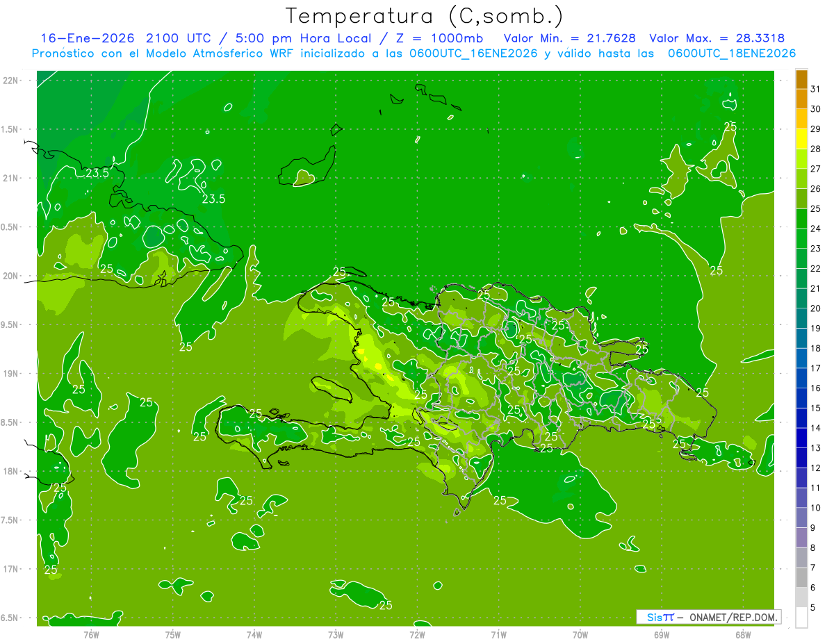Click the dark blue swatch between 13 and 14
Viewport: 834px width, 644px height.
point(801,438)
